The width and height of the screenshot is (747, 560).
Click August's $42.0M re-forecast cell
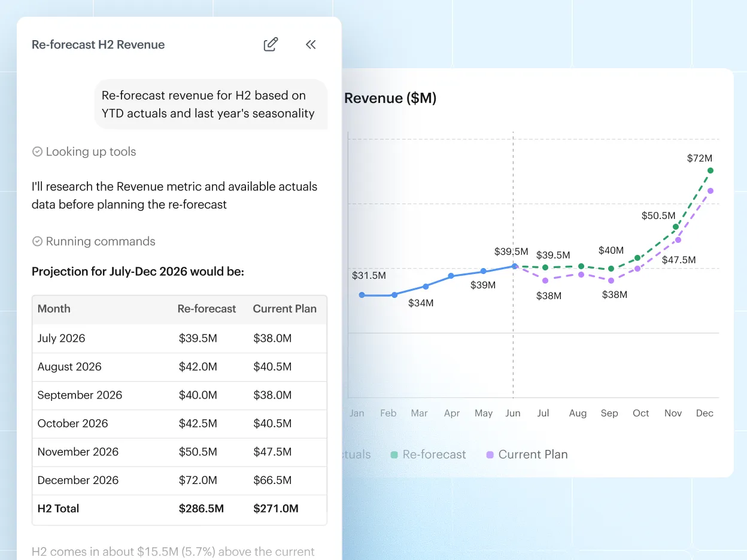point(198,367)
